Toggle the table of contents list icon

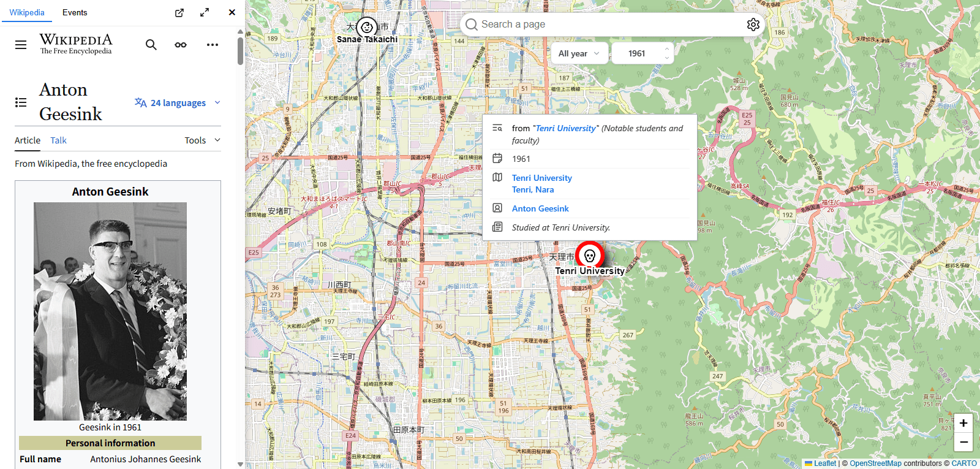click(21, 102)
